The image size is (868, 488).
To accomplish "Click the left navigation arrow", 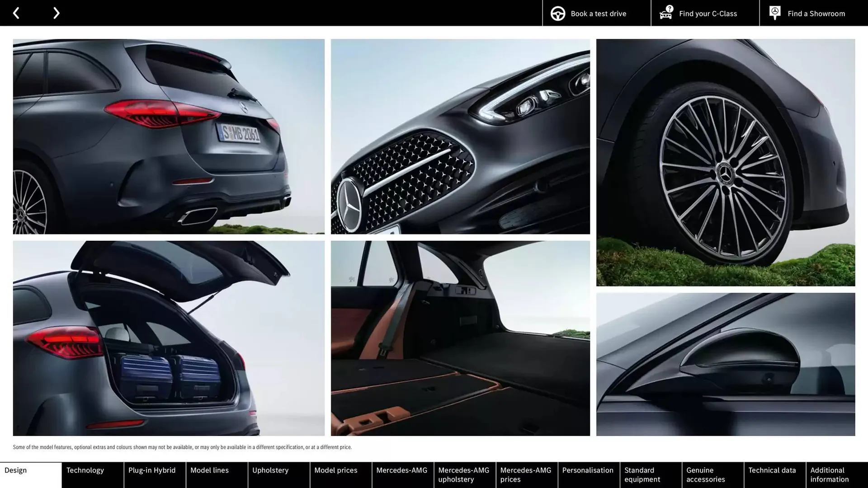I will [16, 13].
